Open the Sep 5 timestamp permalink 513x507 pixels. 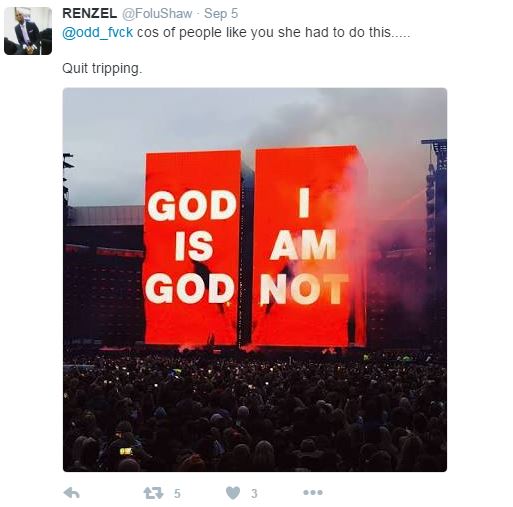point(221,13)
